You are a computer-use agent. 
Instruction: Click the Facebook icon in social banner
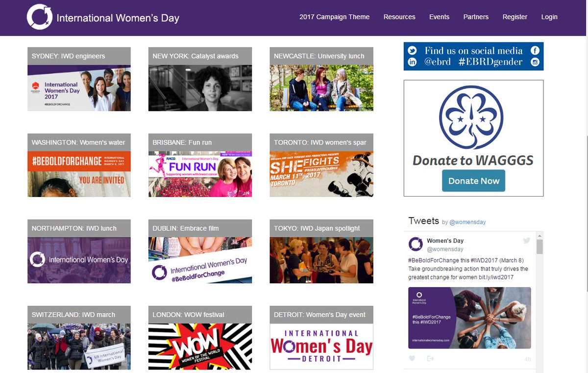click(x=535, y=50)
